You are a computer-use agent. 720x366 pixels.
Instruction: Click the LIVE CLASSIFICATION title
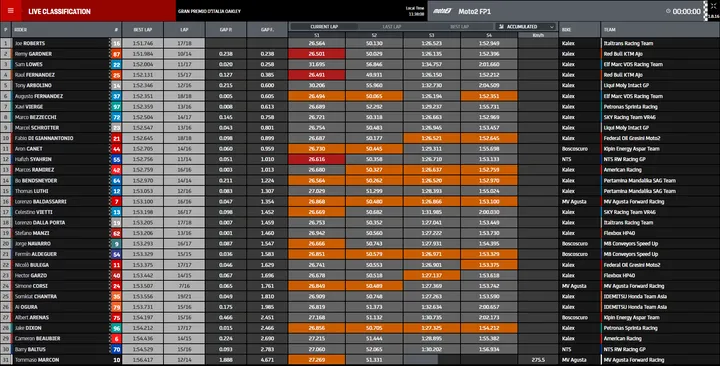pyautogui.click(x=59, y=11)
